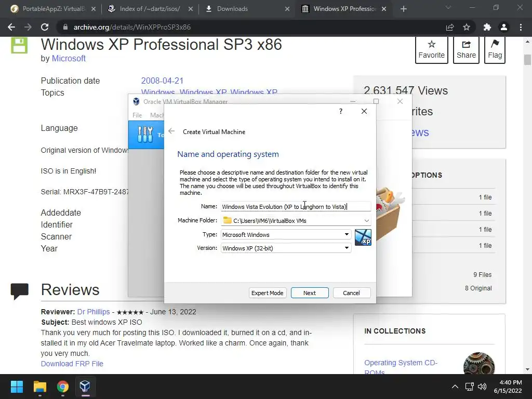Click the back arrow in Create Virtual Machine
The image size is (532, 399).
pos(171,131)
